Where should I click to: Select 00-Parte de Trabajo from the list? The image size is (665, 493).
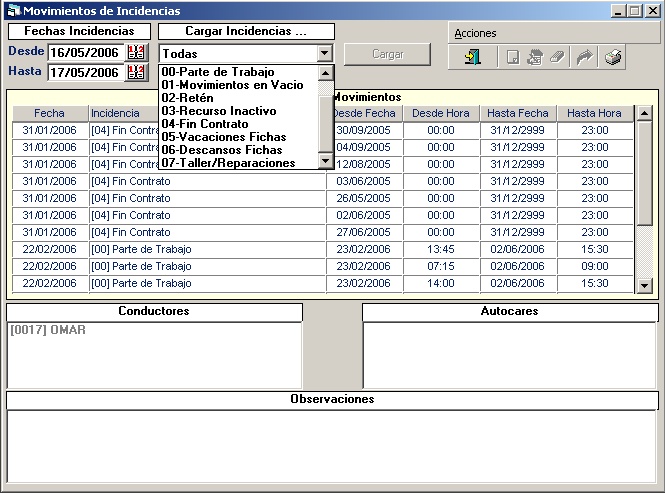[218, 72]
